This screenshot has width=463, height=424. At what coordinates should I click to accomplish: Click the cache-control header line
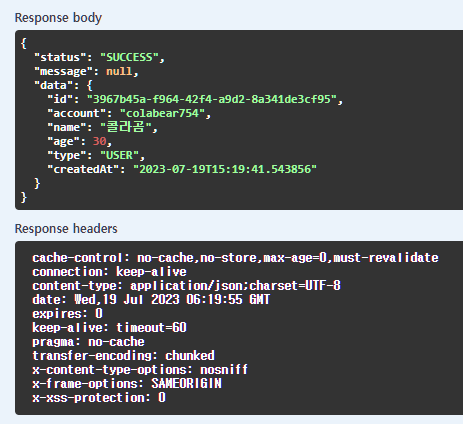tap(235, 258)
